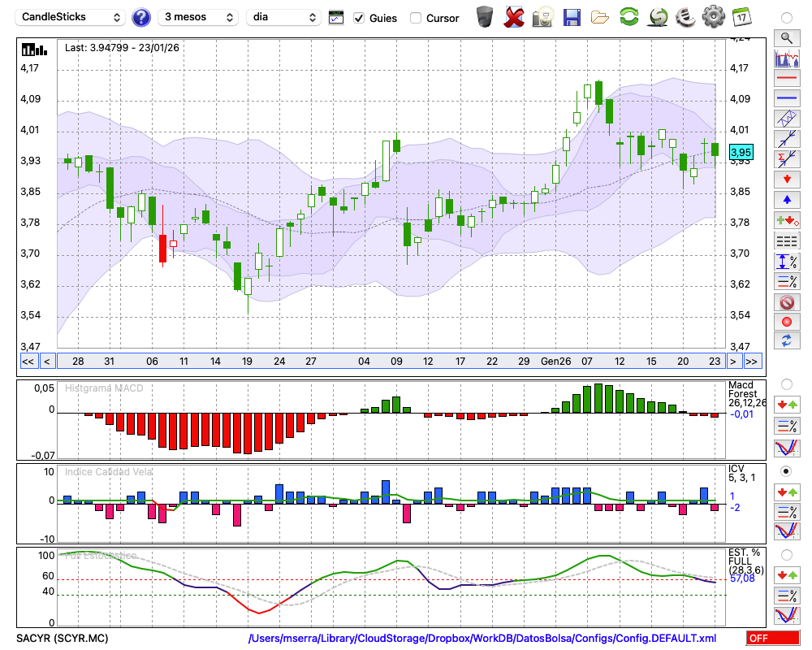
Task: Click the trash can icon in toolbar
Action: pos(485,17)
